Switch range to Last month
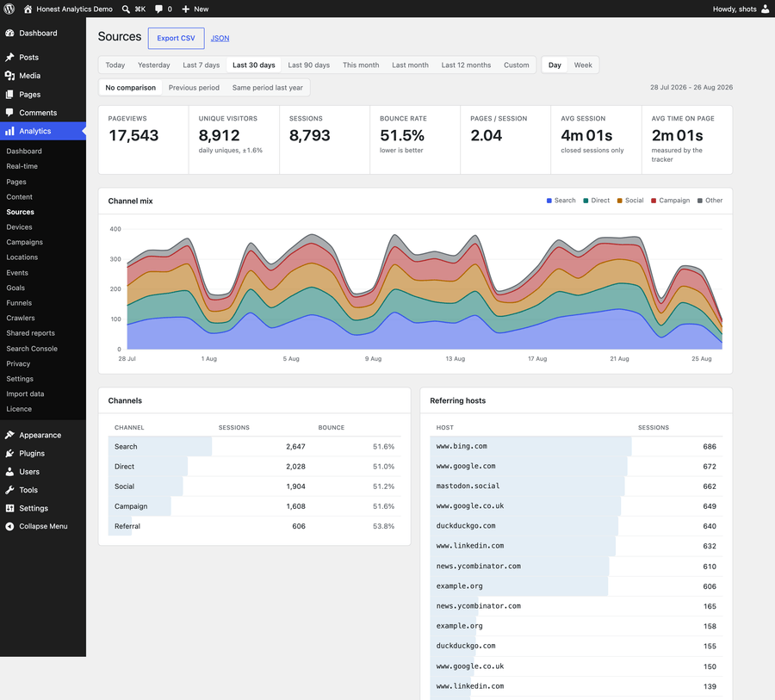The height and width of the screenshot is (700, 775). [x=410, y=65]
